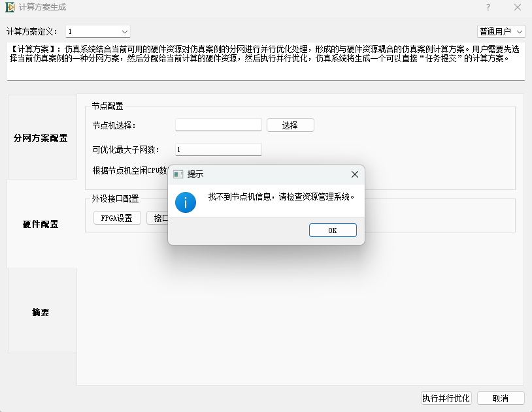Click the question mark help button

coord(488,7)
